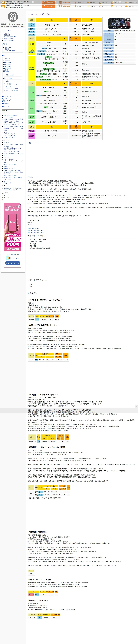The width and height of the screenshot is (138, 644).
Task: Expand the ▼2500コスト list
Action: (7, 65)
